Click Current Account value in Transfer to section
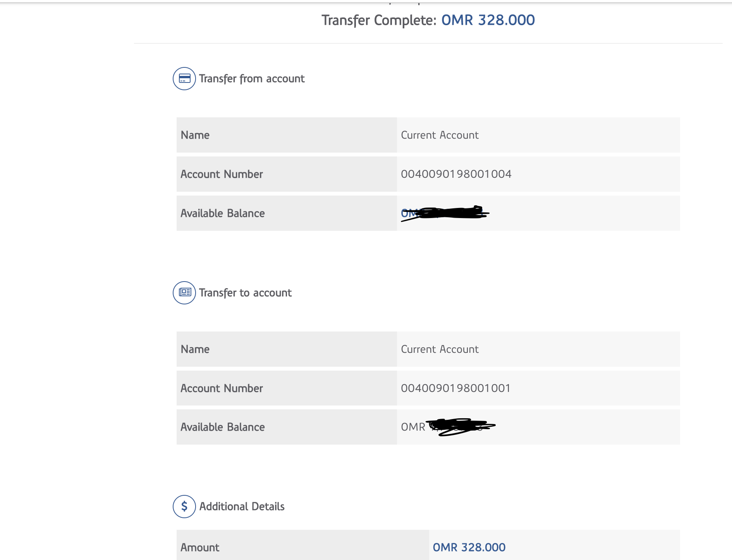 (440, 349)
